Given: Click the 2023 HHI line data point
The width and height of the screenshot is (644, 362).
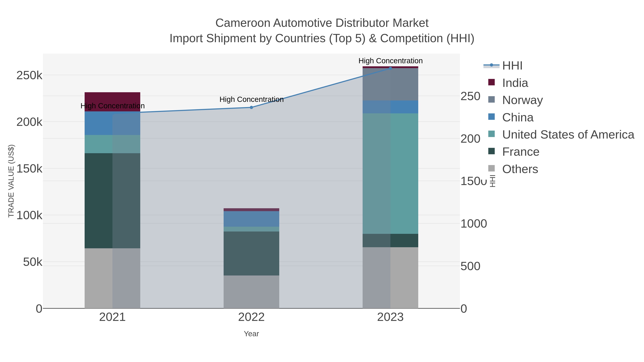Looking at the screenshot, I should tap(391, 68).
